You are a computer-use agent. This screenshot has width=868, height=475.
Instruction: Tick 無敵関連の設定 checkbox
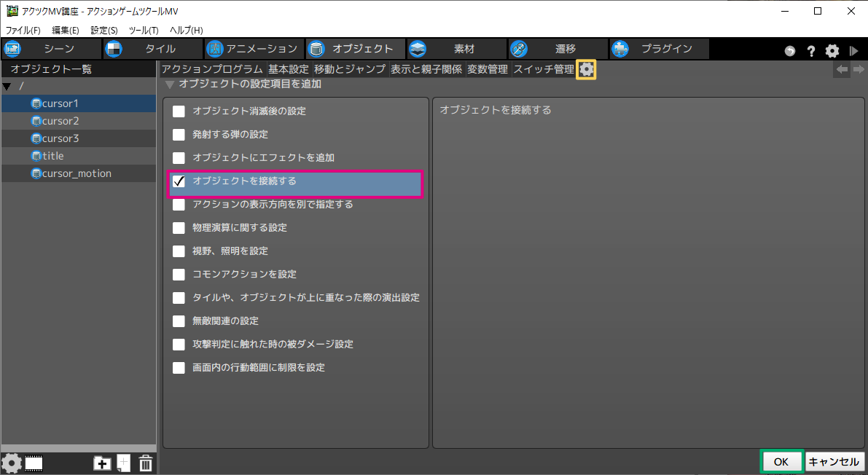(179, 321)
